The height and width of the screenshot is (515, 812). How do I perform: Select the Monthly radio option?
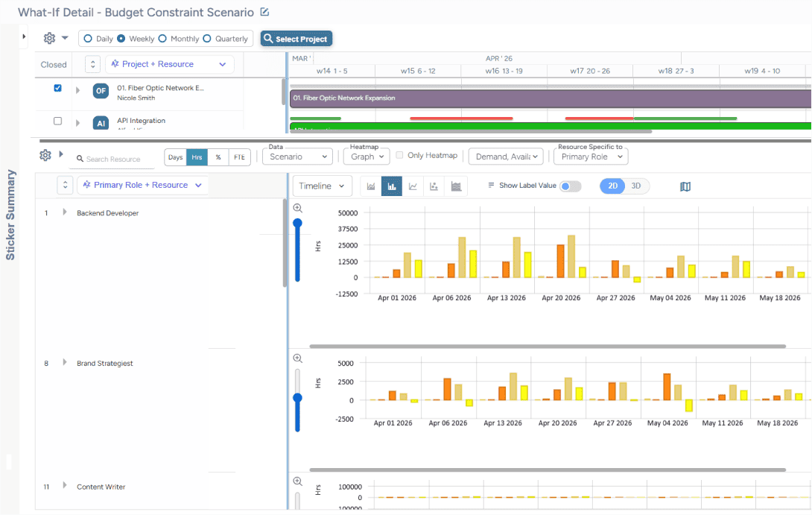pyautogui.click(x=162, y=38)
